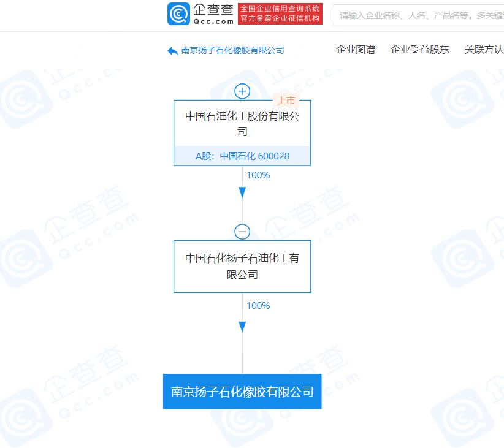The image size is (504, 448).
Task: Open the 关联方认 tab
Action: pyautogui.click(x=484, y=50)
